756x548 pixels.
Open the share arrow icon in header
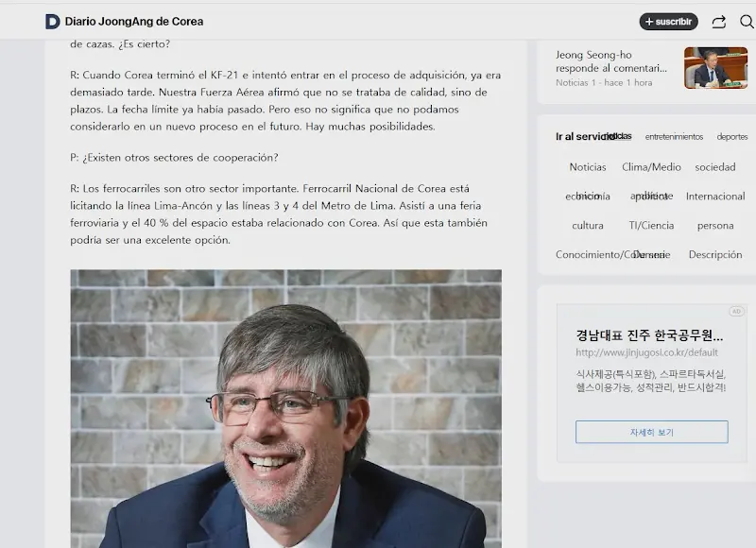[x=719, y=22]
